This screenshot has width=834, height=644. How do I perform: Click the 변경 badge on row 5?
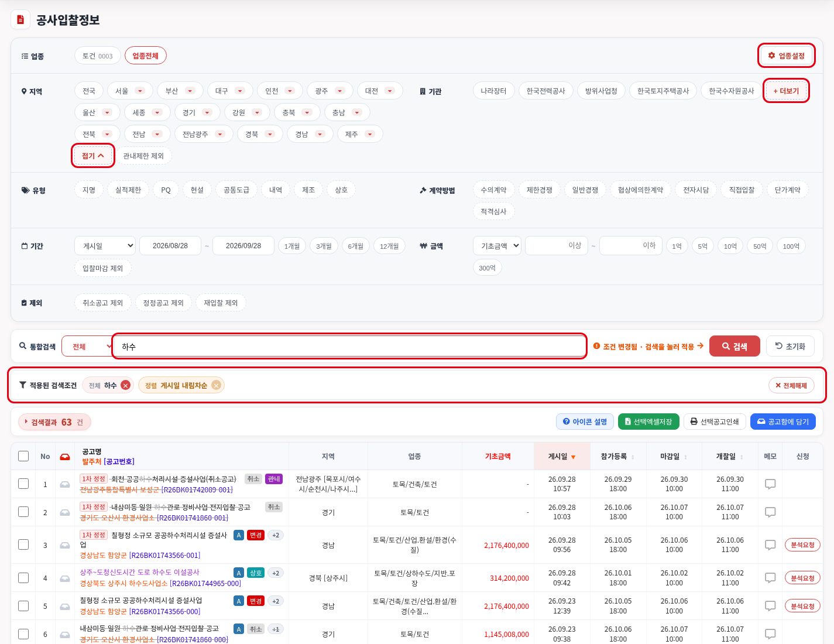pyautogui.click(x=256, y=601)
